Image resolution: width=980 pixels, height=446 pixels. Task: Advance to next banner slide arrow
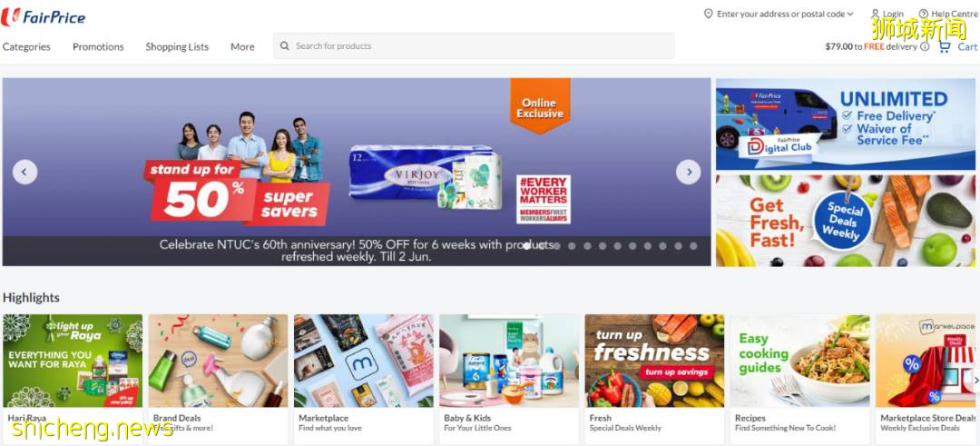(x=688, y=172)
